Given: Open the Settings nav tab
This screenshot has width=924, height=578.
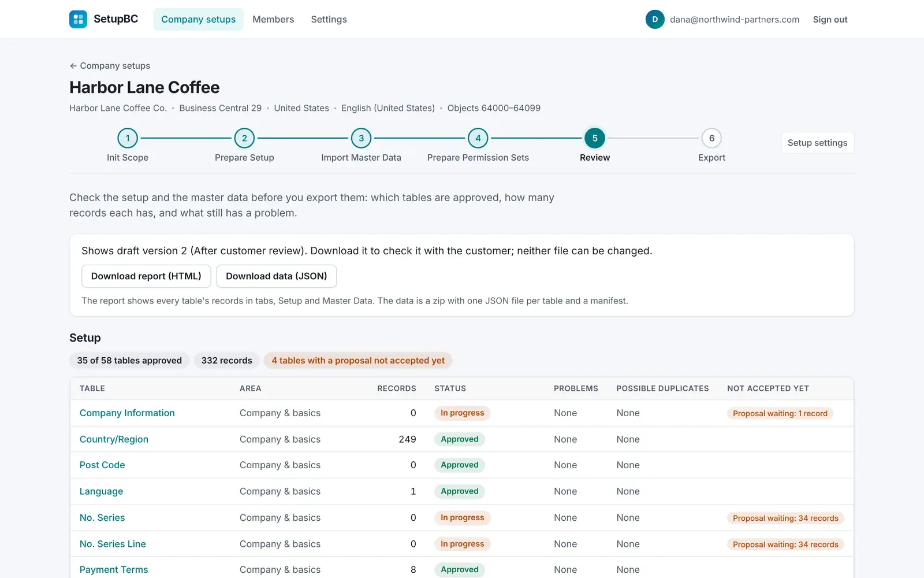Looking at the screenshot, I should click(x=329, y=19).
